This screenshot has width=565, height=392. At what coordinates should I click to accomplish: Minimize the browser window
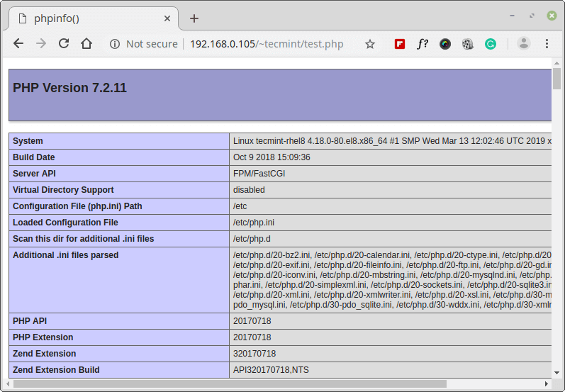tap(512, 16)
